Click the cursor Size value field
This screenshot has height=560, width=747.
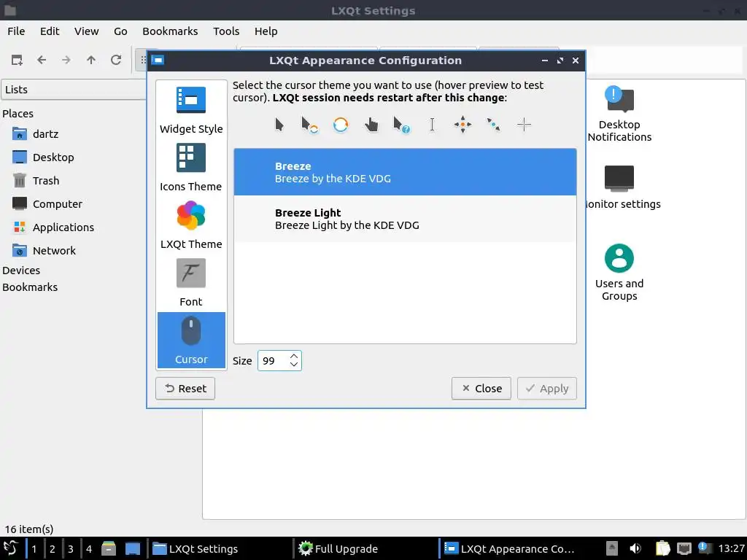pos(274,361)
